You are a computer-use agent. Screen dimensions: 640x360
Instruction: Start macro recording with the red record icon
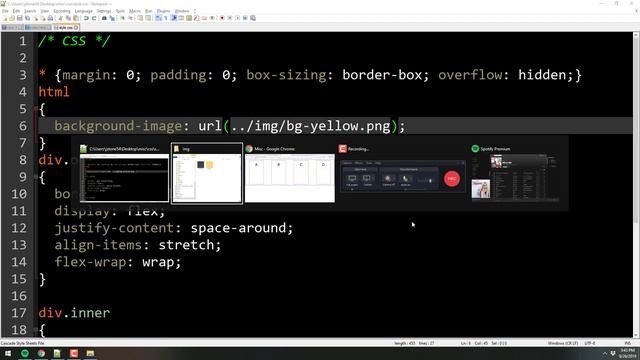click(222, 18)
